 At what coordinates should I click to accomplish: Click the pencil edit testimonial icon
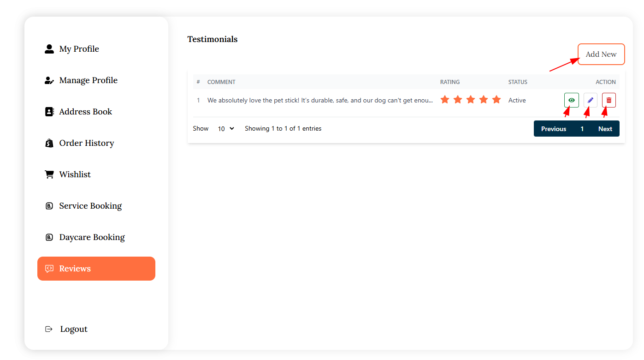pos(591,100)
